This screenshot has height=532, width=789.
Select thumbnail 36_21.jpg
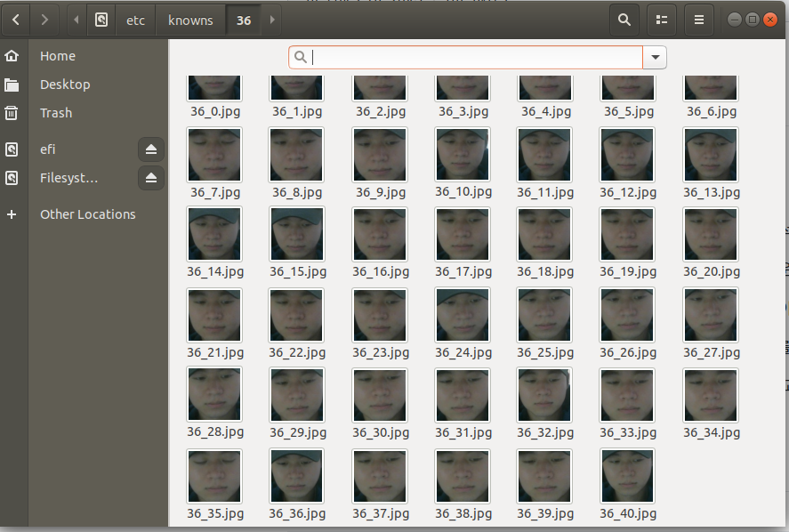pyautogui.click(x=214, y=315)
